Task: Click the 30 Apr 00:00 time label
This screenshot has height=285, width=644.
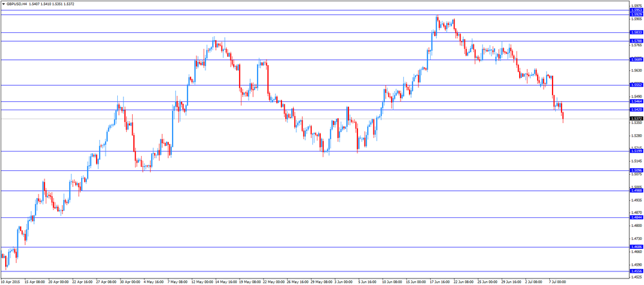Action: pyautogui.click(x=130, y=282)
